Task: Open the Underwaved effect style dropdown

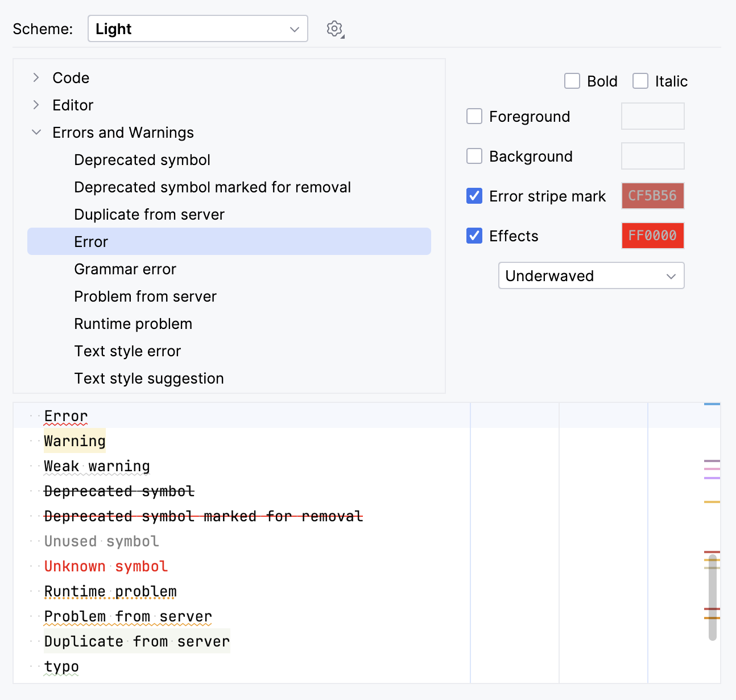Action: tap(591, 275)
